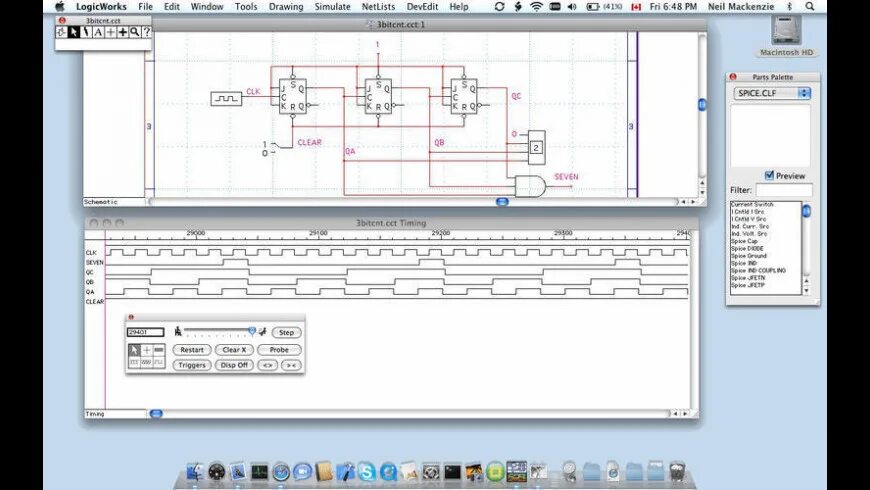This screenshot has width=870, height=490.
Task: Toggle the CLEAR binary switch in schematic
Action: click(276, 147)
